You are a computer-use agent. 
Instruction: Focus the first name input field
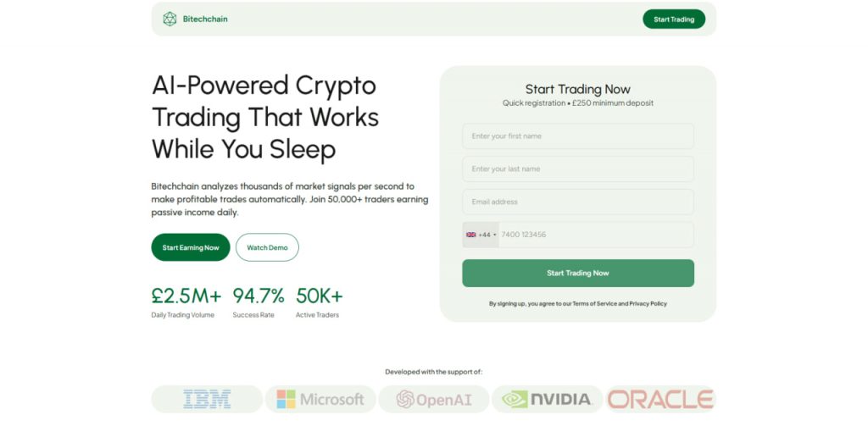tap(577, 136)
